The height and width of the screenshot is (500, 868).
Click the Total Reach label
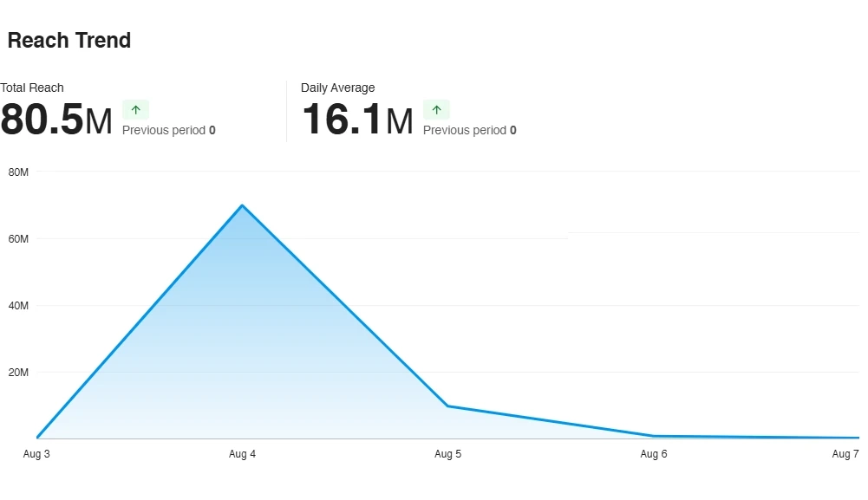tap(32, 88)
